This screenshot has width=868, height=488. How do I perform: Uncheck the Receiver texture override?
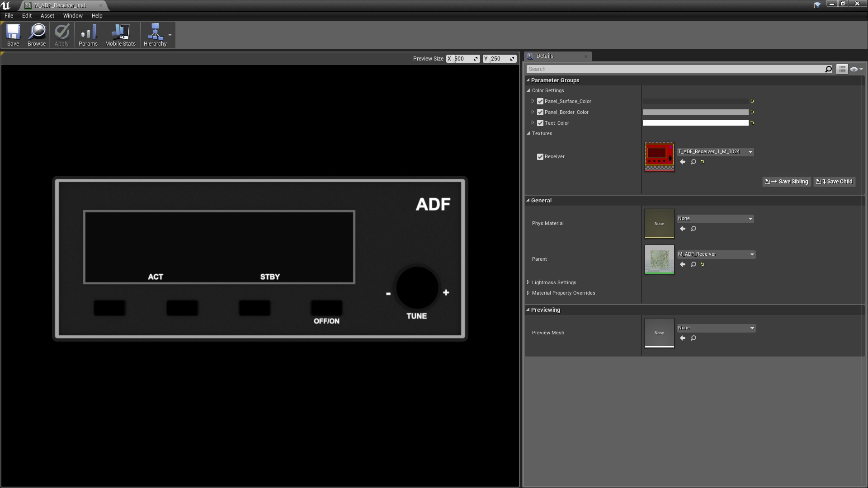click(x=540, y=156)
